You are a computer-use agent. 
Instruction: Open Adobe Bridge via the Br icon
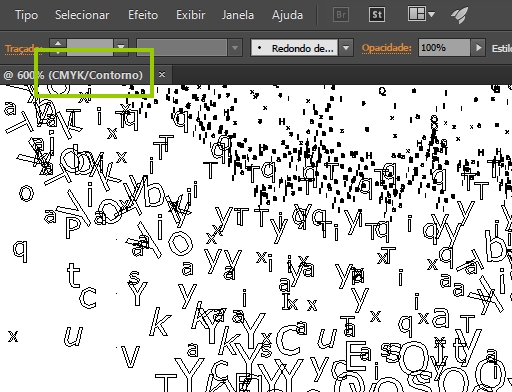click(x=341, y=15)
